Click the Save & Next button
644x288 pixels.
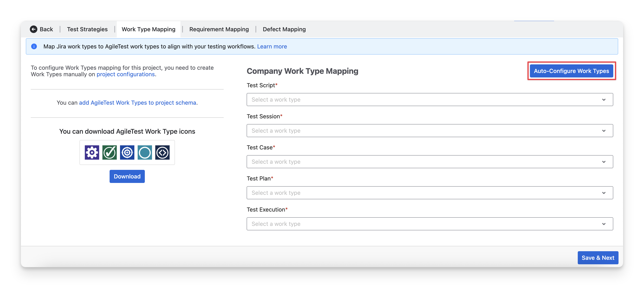tap(598, 258)
